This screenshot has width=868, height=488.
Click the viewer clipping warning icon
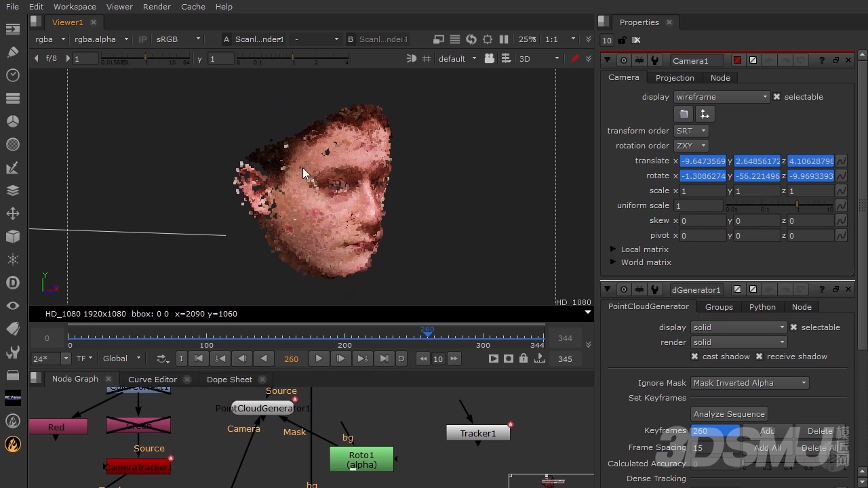coord(439,39)
